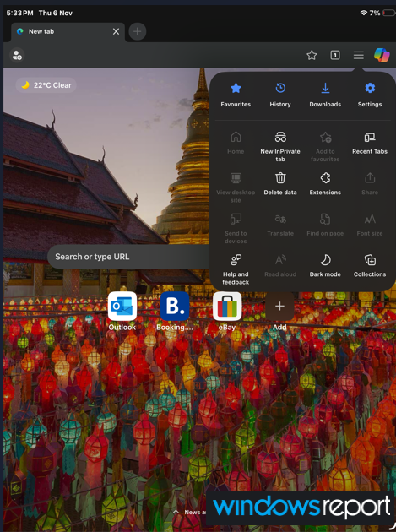This screenshot has height=532, width=396.
Task: Open the eBay shortcut
Action: click(x=227, y=311)
